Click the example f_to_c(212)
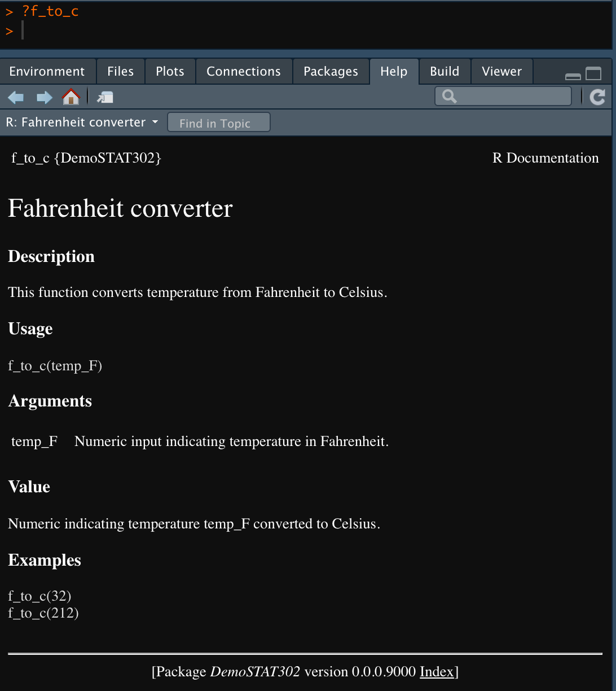This screenshot has height=691, width=616. pyautogui.click(x=43, y=613)
